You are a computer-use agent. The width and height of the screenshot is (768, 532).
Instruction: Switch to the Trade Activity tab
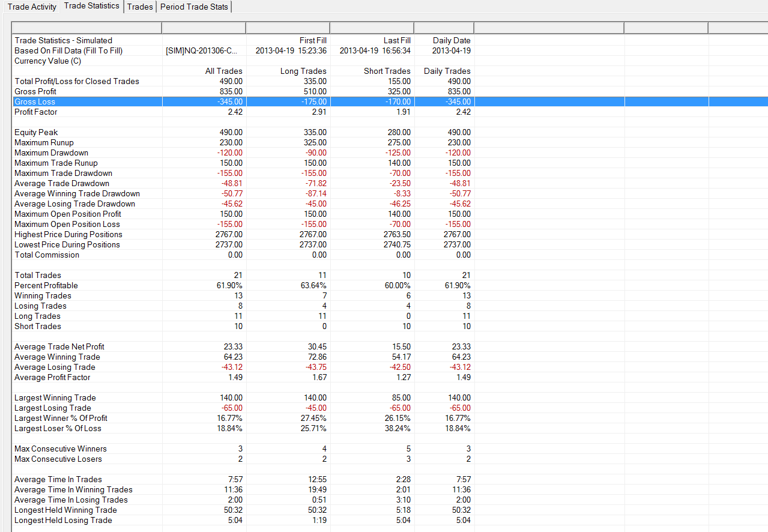(32, 7)
